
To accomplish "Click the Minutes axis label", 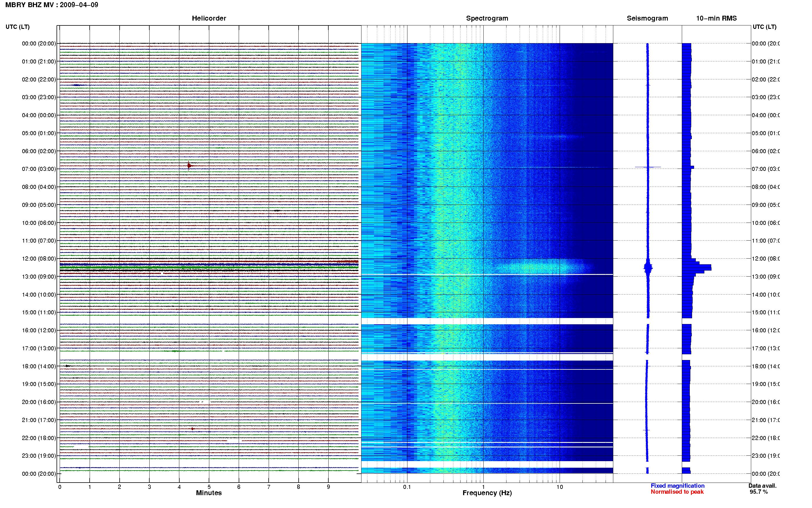I will [x=209, y=493].
